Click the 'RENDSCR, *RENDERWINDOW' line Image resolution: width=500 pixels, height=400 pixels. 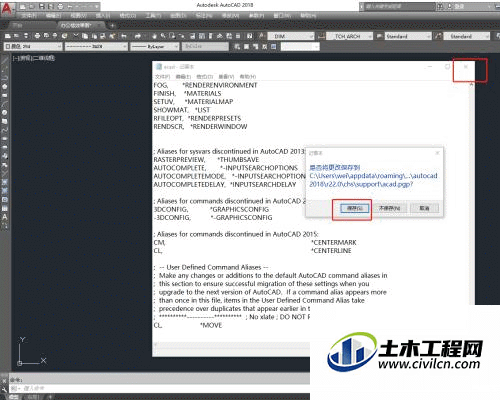200,127
